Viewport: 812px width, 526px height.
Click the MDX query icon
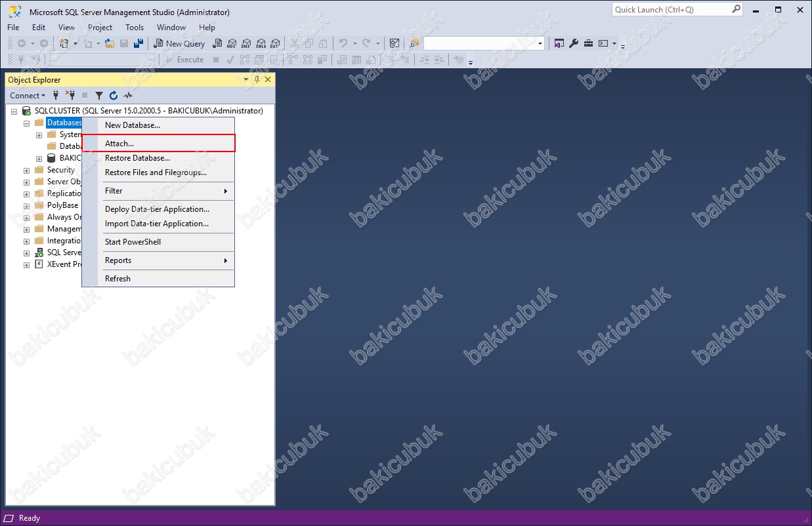pos(231,43)
